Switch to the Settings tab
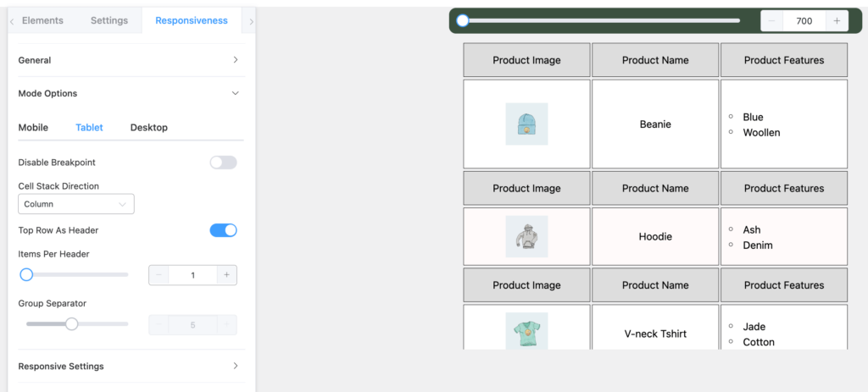 [x=109, y=20]
